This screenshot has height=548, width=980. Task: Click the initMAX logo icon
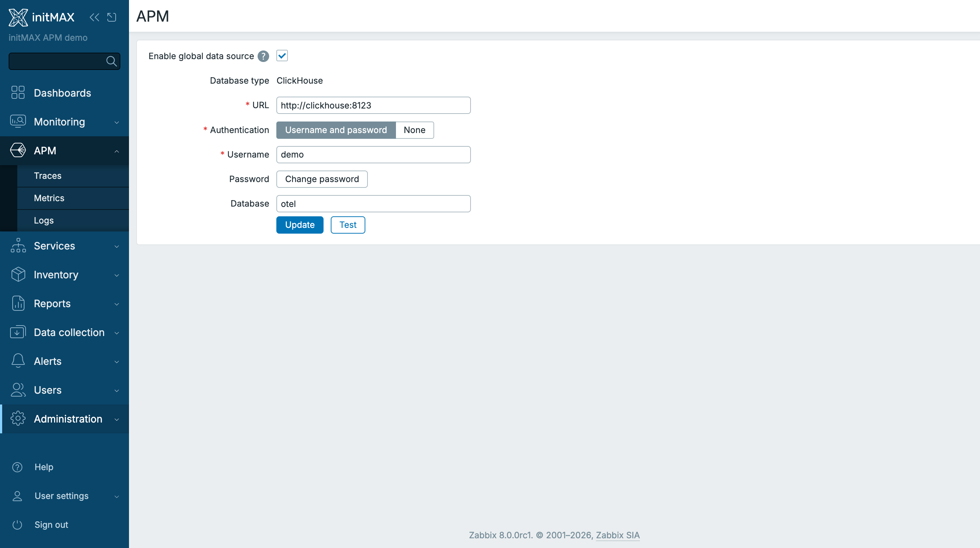pos(18,17)
